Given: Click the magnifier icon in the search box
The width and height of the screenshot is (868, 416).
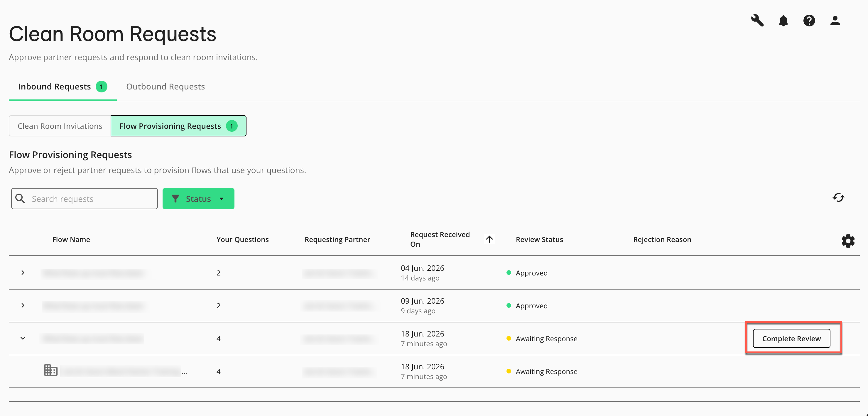Looking at the screenshot, I should tap(20, 198).
